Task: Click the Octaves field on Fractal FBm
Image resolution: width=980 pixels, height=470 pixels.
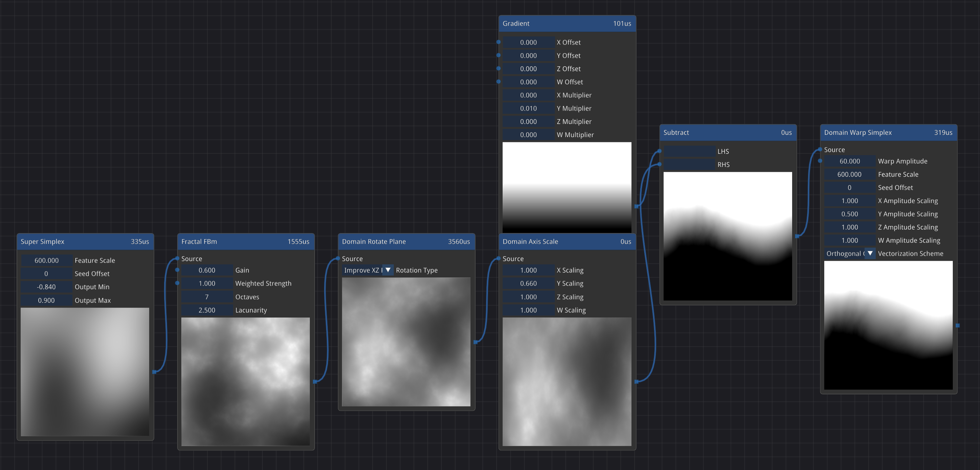Action: tap(207, 296)
